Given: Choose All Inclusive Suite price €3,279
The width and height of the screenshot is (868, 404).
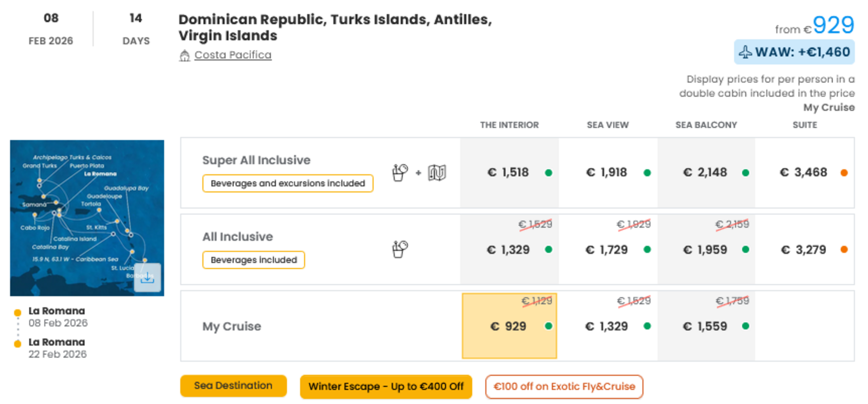Looking at the screenshot, I should point(805,249).
